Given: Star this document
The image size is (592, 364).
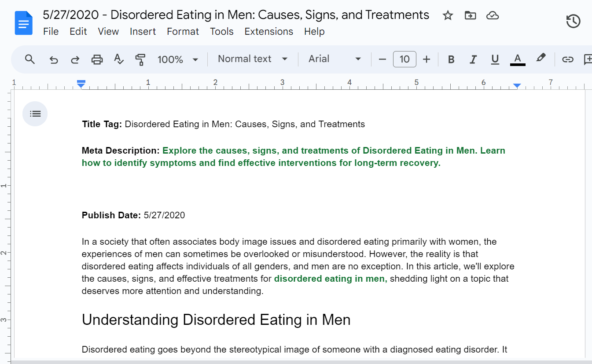Looking at the screenshot, I should coord(448,16).
